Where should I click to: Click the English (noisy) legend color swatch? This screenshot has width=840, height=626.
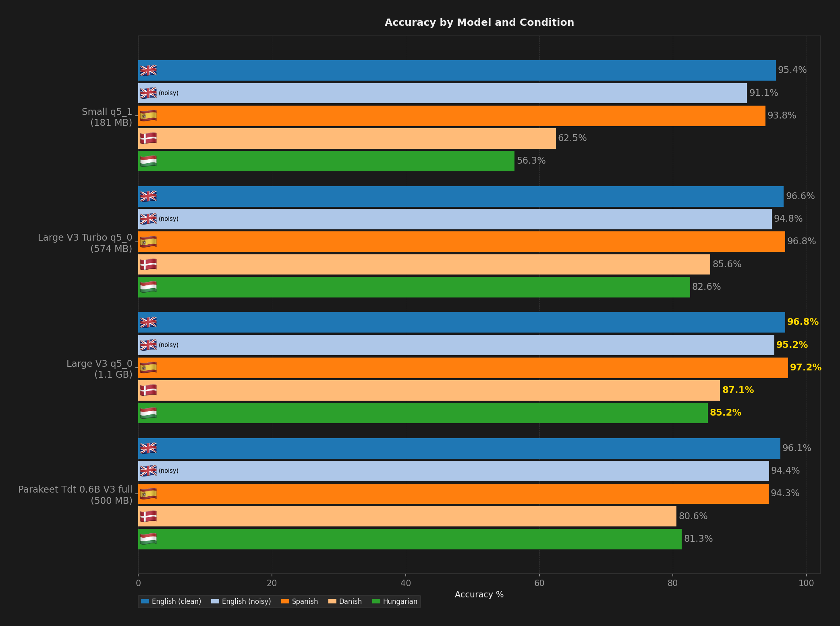click(x=215, y=601)
